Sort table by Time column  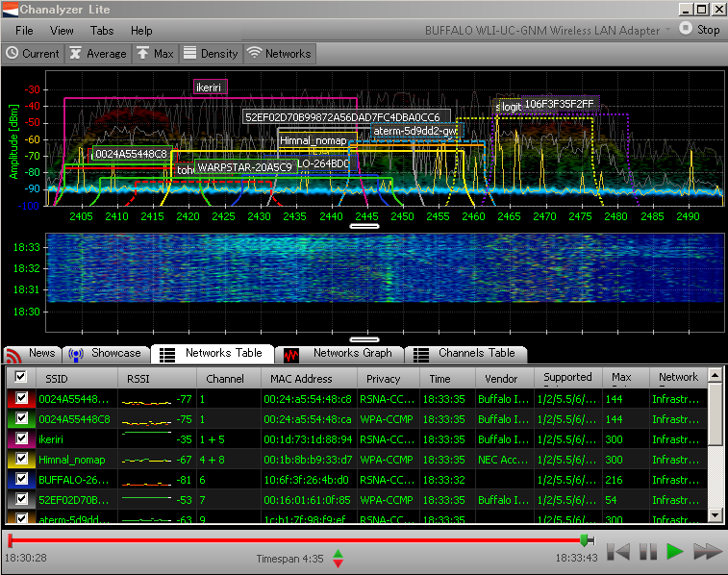(x=447, y=378)
